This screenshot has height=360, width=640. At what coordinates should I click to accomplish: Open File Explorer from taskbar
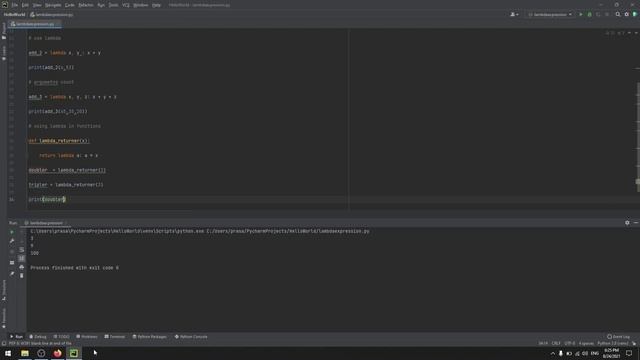25,353
